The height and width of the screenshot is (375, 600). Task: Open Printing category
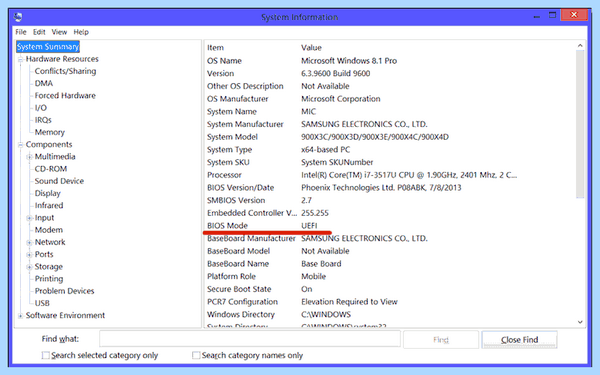(x=49, y=279)
